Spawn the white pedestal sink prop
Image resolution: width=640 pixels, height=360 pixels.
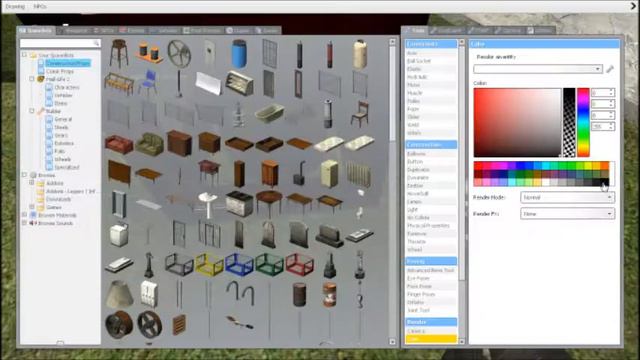pos(208,204)
